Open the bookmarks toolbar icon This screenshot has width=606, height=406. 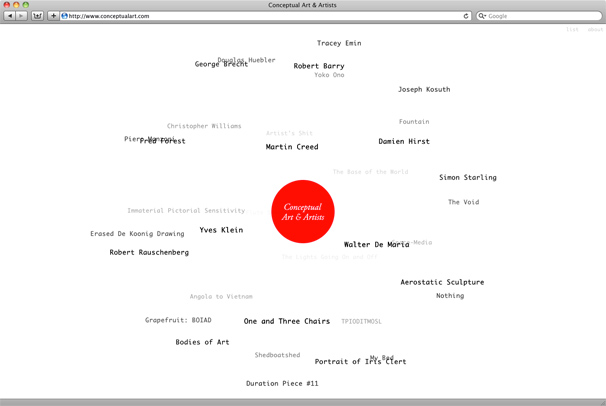38,16
